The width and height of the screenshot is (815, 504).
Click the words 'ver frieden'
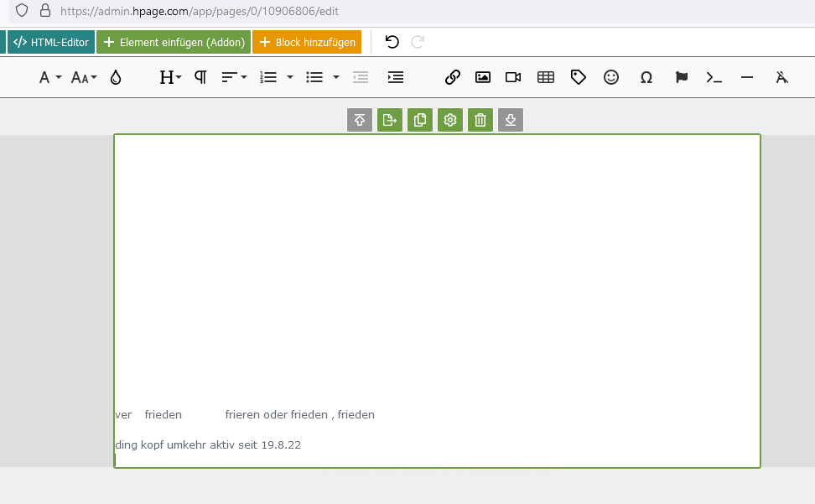click(x=148, y=414)
